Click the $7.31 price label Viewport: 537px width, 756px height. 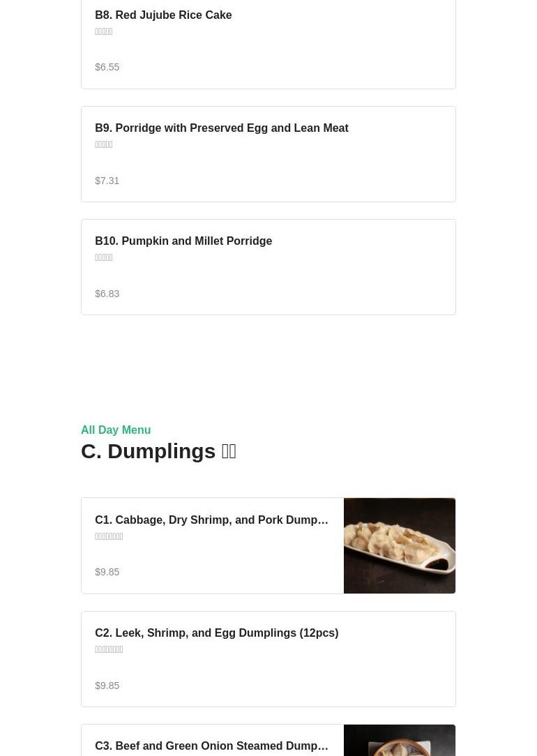click(x=107, y=181)
